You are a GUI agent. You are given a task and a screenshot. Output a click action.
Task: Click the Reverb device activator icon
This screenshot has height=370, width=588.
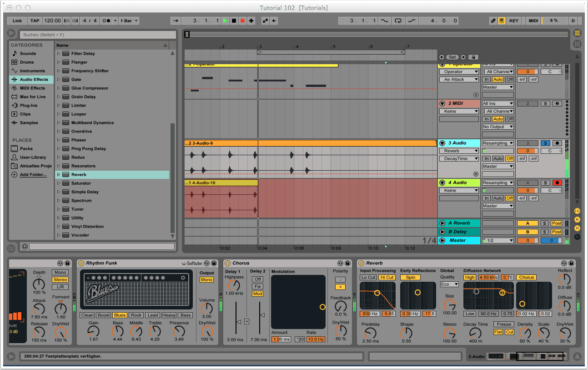[361, 263]
